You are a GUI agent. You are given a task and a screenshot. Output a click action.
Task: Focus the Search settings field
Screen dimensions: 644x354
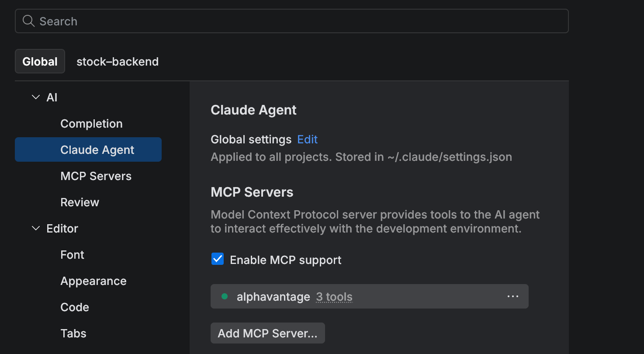point(292,21)
